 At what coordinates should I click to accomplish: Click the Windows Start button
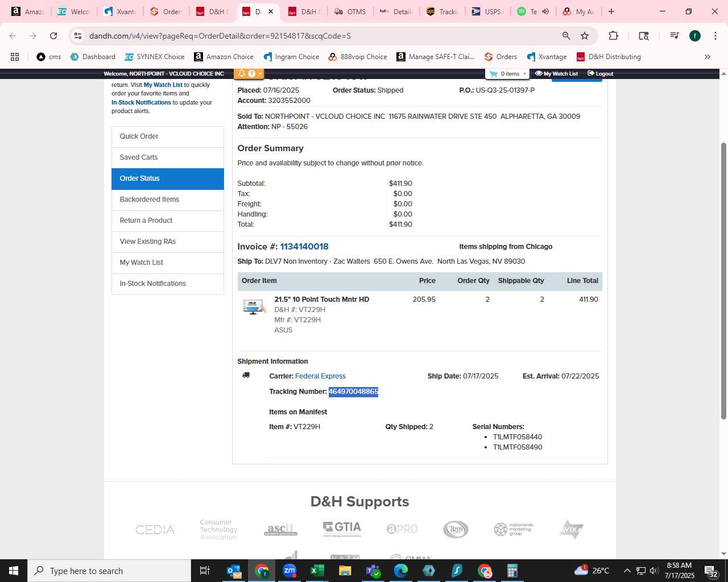point(14,571)
